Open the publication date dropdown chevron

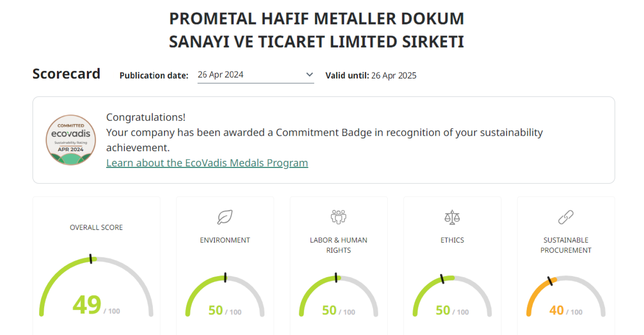pos(309,75)
